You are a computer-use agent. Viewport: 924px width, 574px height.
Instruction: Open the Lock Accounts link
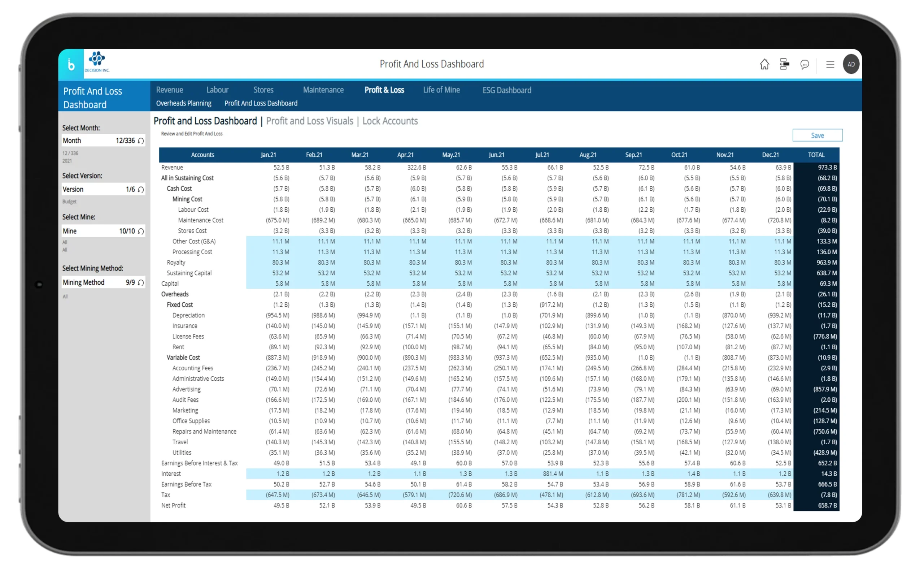pyautogui.click(x=390, y=121)
